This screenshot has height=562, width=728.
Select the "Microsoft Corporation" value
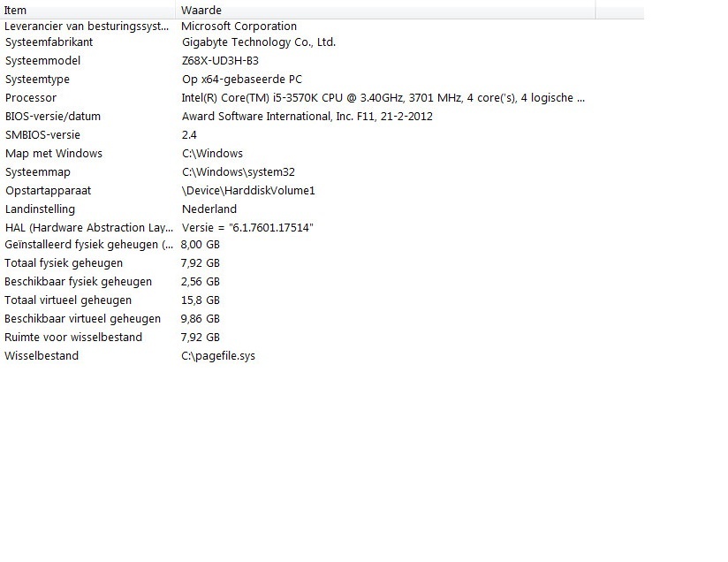click(x=239, y=27)
